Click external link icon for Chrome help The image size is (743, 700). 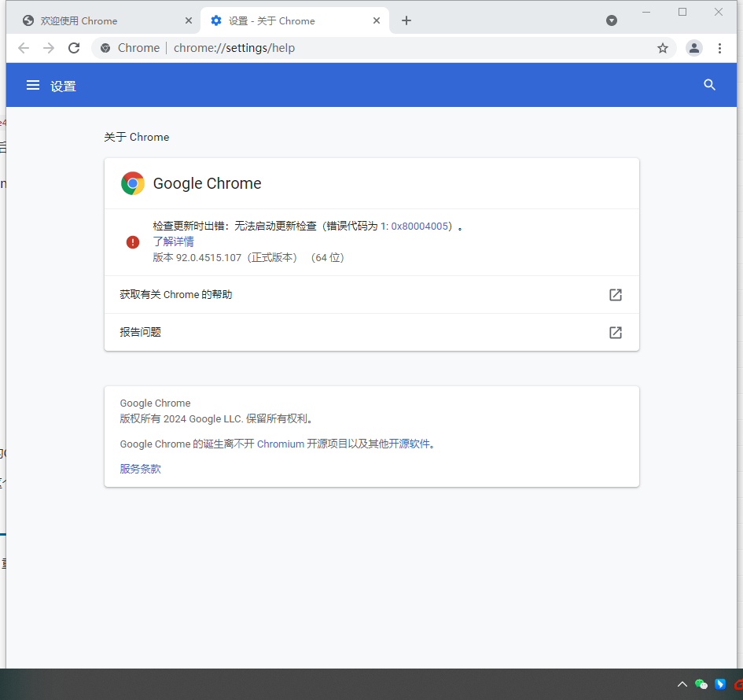point(616,295)
